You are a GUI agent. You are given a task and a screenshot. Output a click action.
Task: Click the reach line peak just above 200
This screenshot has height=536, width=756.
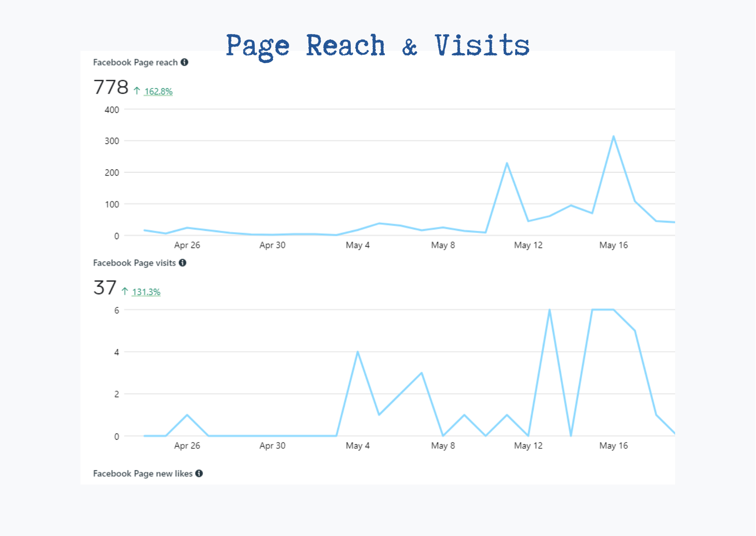pos(507,163)
